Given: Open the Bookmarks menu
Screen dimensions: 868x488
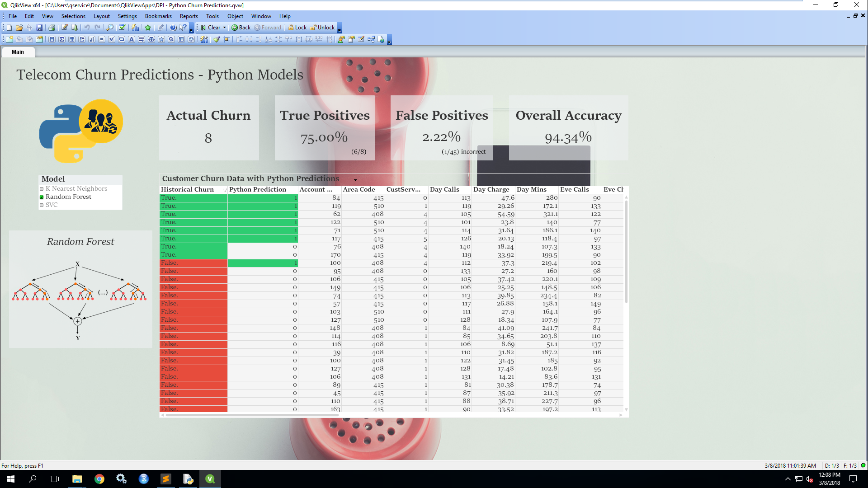Looking at the screenshot, I should 158,16.
